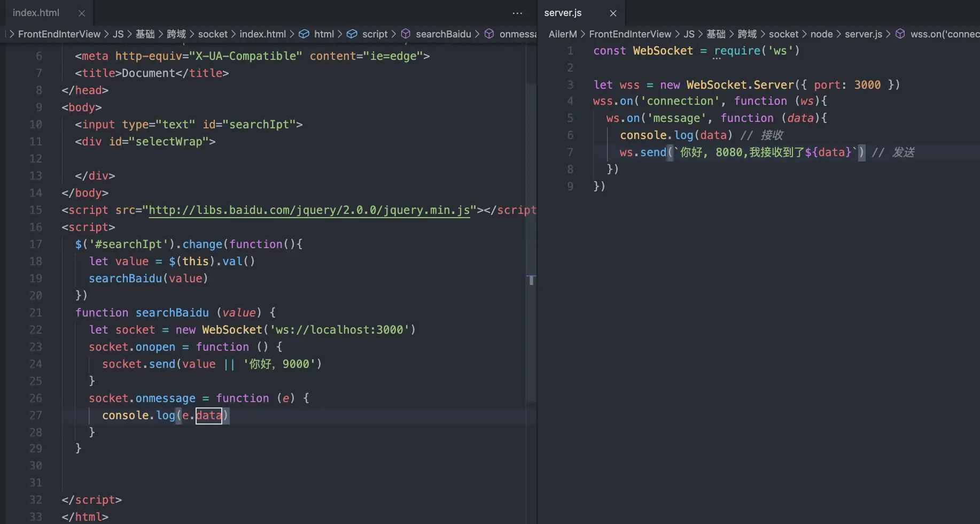Open JS breadcrumb in index.html pane
The image size is (980, 524).
118,34
